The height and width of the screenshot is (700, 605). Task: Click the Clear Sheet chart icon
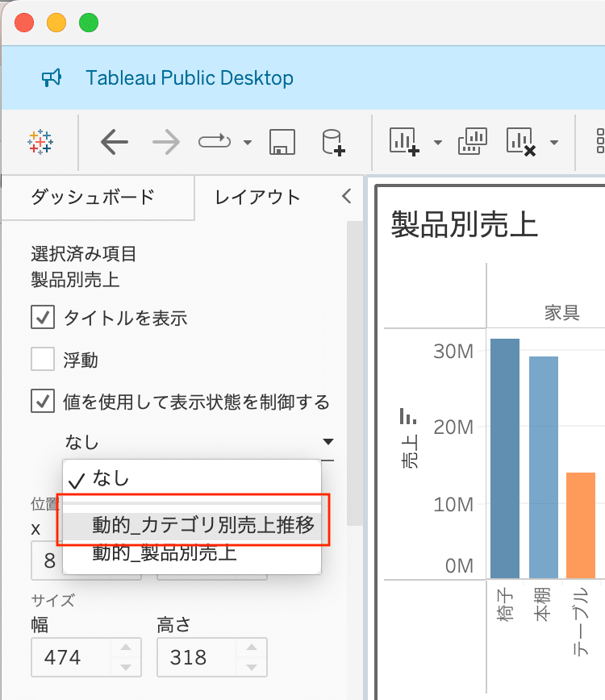point(521,142)
